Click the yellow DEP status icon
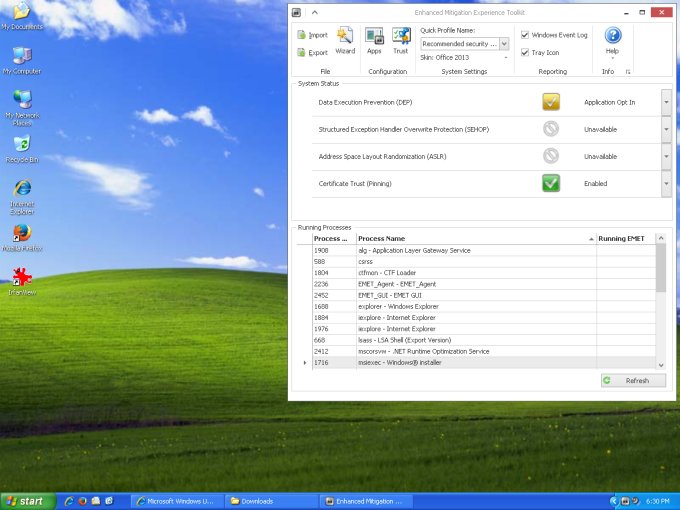The height and width of the screenshot is (510, 680). pos(551,102)
